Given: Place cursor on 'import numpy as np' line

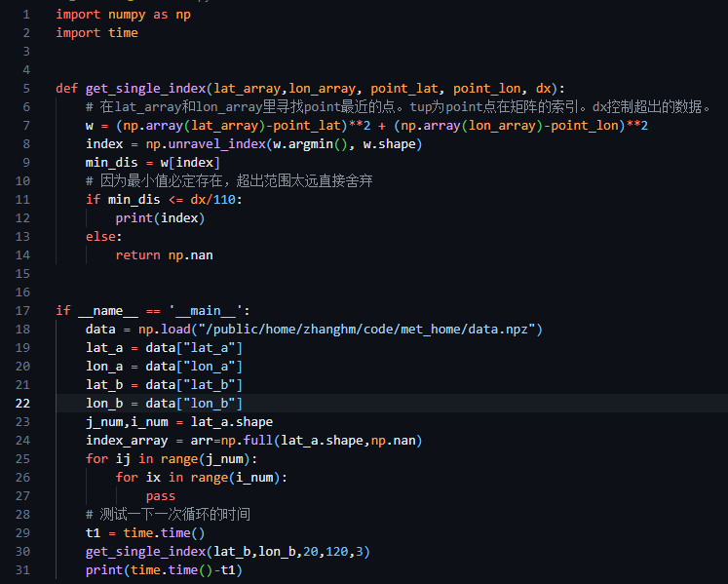Looking at the screenshot, I should (x=122, y=14).
